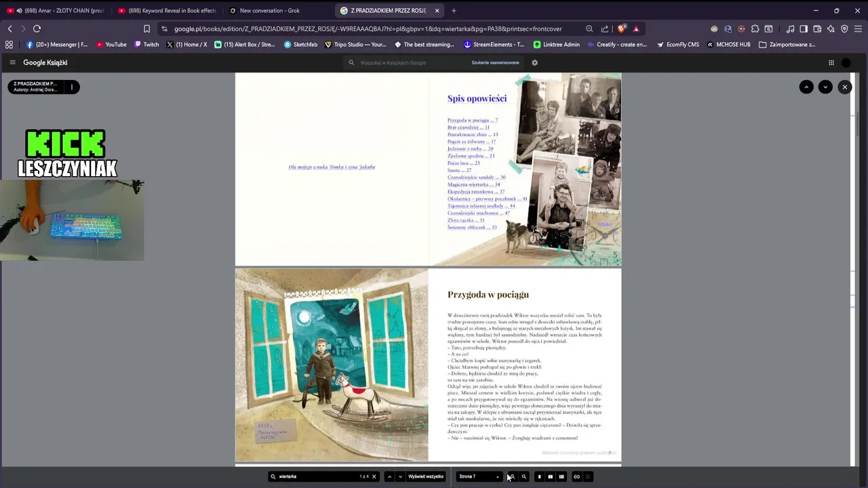Viewport: 868px width, 488px height.
Task: Jump to previous search result
Action: click(x=389, y=476)
